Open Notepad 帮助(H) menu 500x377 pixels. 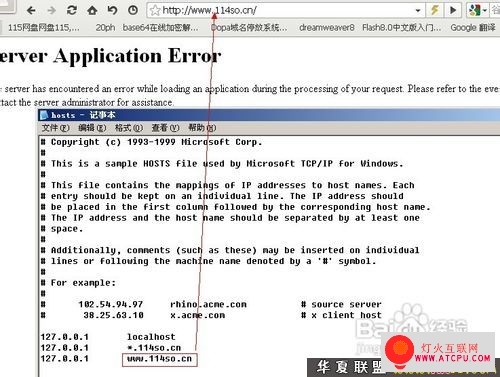[x=202, y=128]
